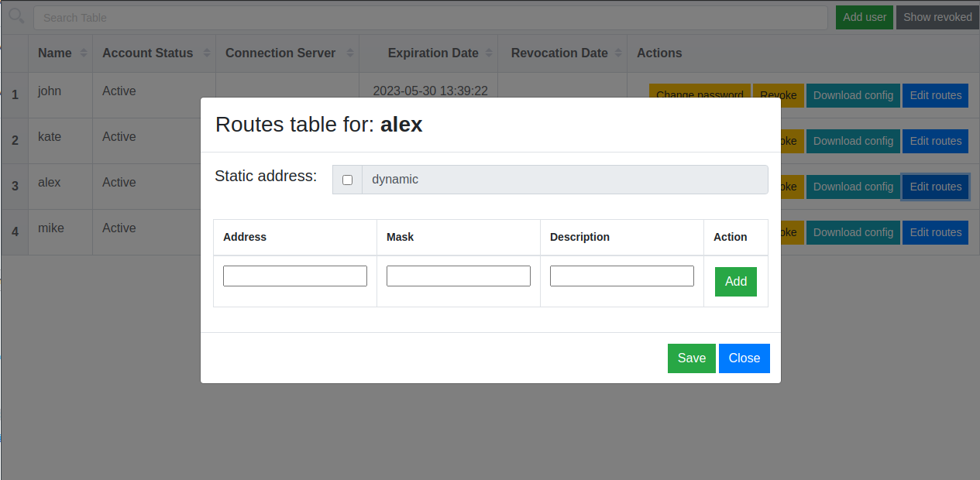Image resolution: width=980 pixels, height=480 pixels.
Task: Sort by Revocation Date column arrows
Action: (618, 53)
